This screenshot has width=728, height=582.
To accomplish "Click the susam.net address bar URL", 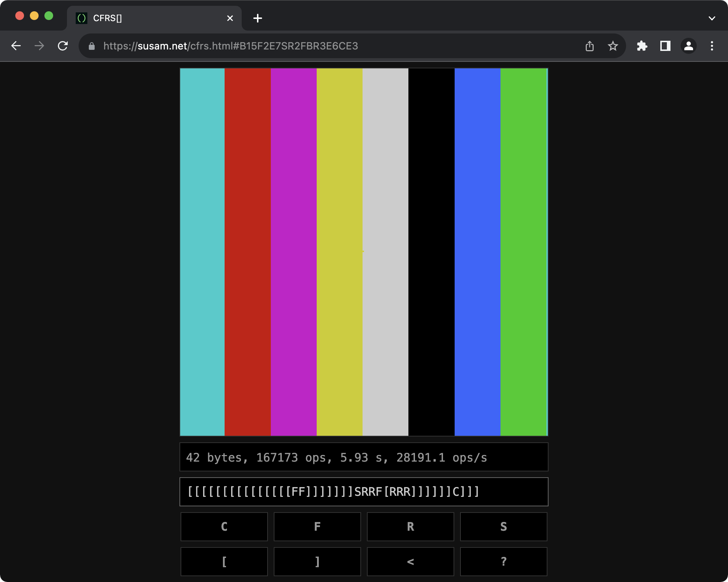I will 230,46.
